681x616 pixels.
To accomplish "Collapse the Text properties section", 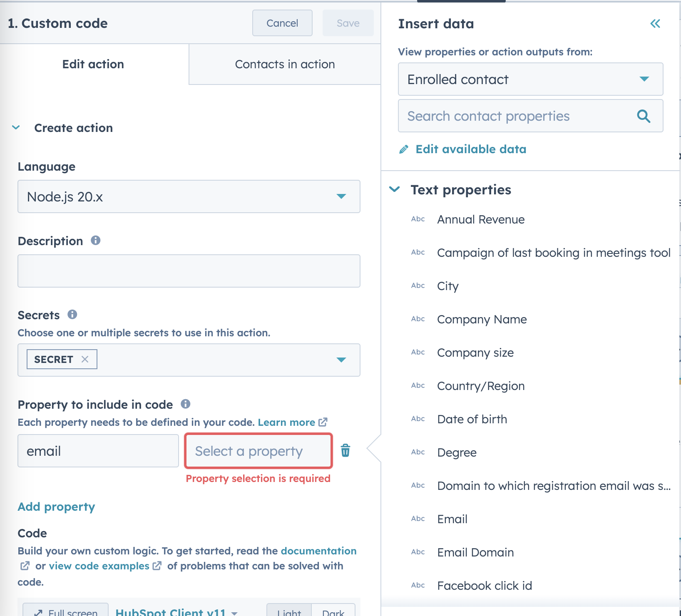I will pos(394,190).
